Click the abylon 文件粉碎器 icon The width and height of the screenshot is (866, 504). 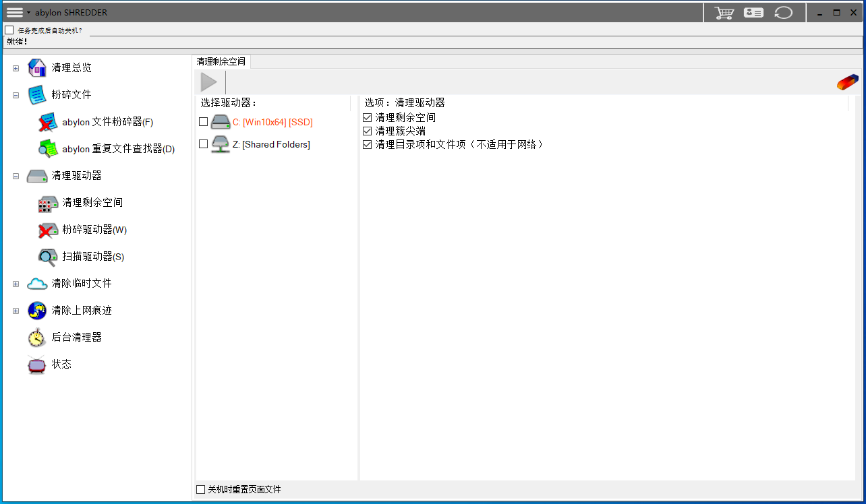point(47,122)
